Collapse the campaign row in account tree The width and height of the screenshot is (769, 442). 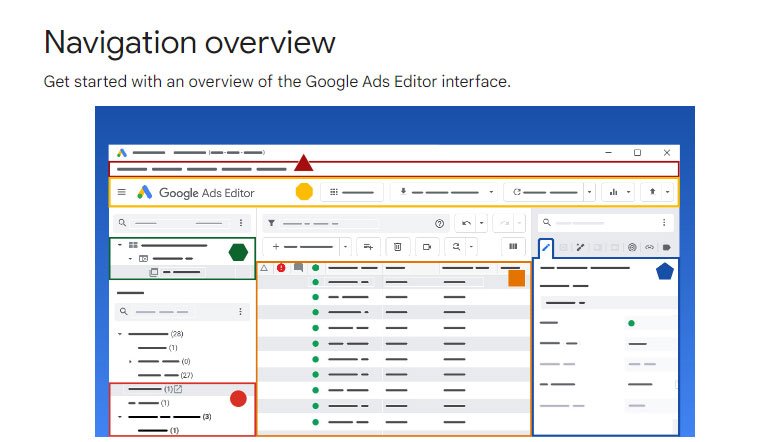[130, 258]
